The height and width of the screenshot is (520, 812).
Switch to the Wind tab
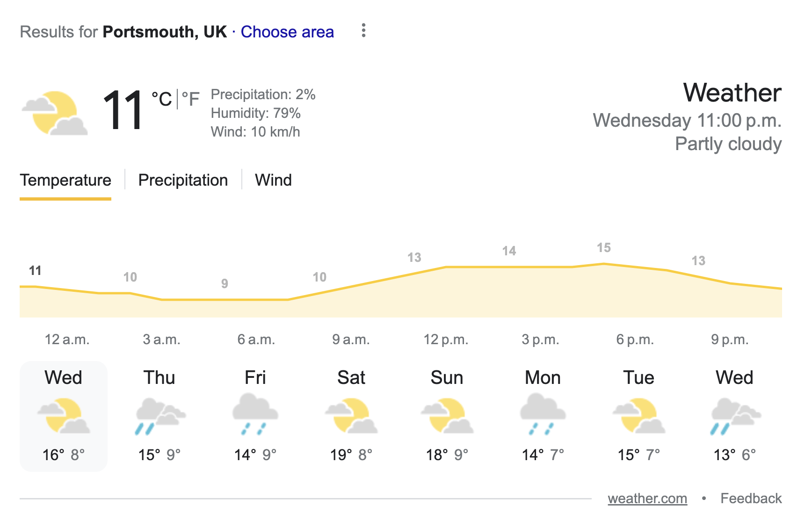[273, 180]
